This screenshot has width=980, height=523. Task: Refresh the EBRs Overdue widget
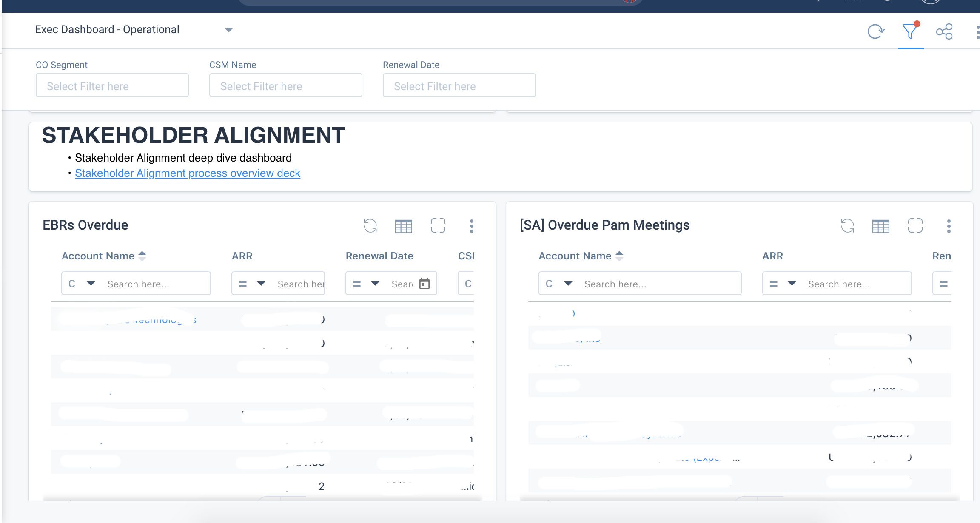pyautogui.click(x=370, y=226)
